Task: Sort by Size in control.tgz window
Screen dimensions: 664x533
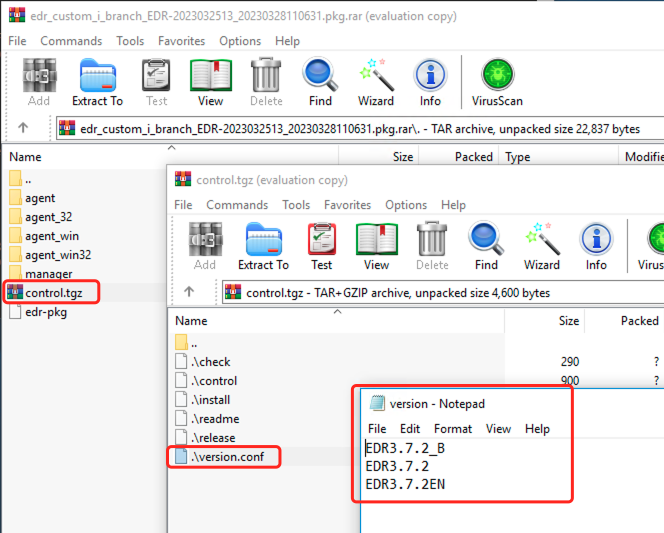Action: point(569,321)
